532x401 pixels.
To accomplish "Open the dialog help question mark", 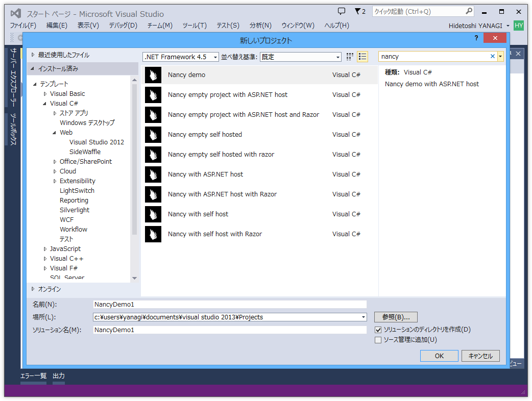I will (x=476, y=38).
